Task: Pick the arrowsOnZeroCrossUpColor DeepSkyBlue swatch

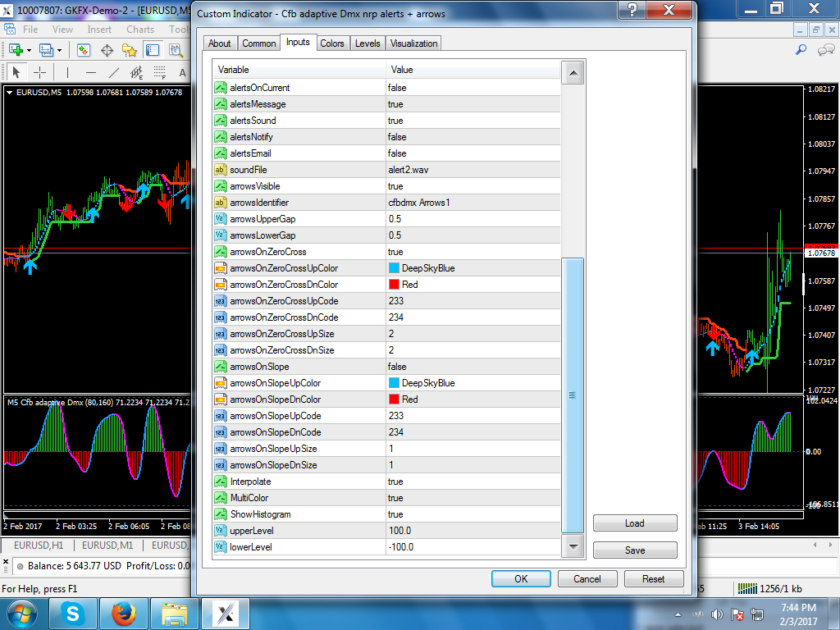Action: click(395, 268)
